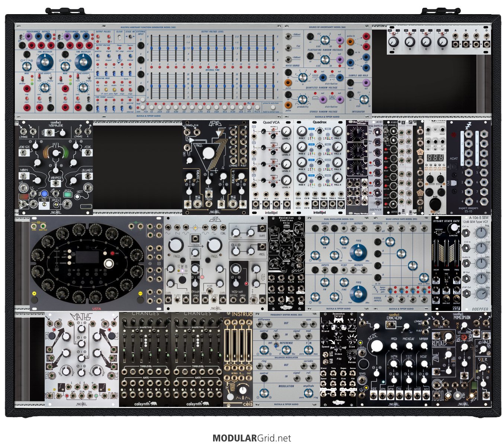Click the SIZE knob on Erbe-Verb
Screen dimensions: 504x446
click(377, 346)
